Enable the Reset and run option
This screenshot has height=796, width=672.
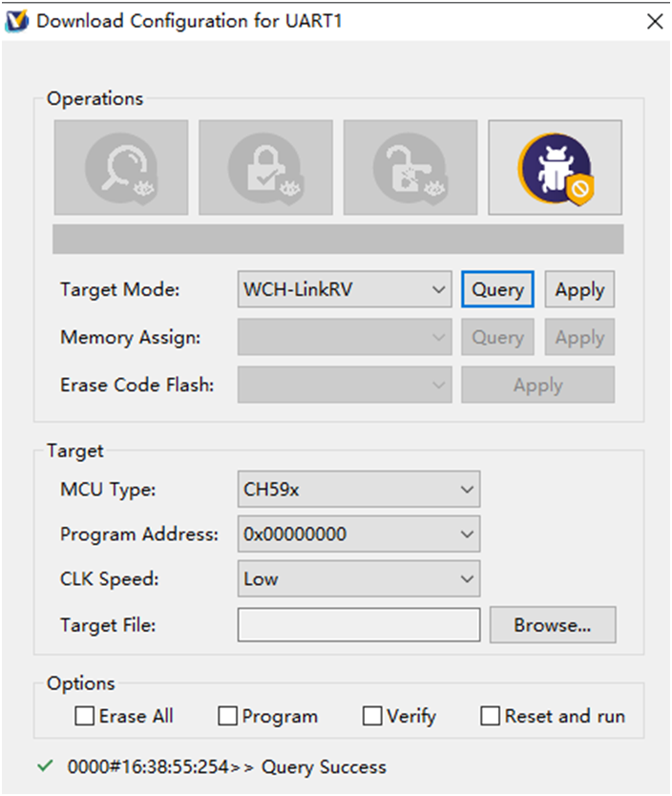pyautogui.click(x=490, y=716)
